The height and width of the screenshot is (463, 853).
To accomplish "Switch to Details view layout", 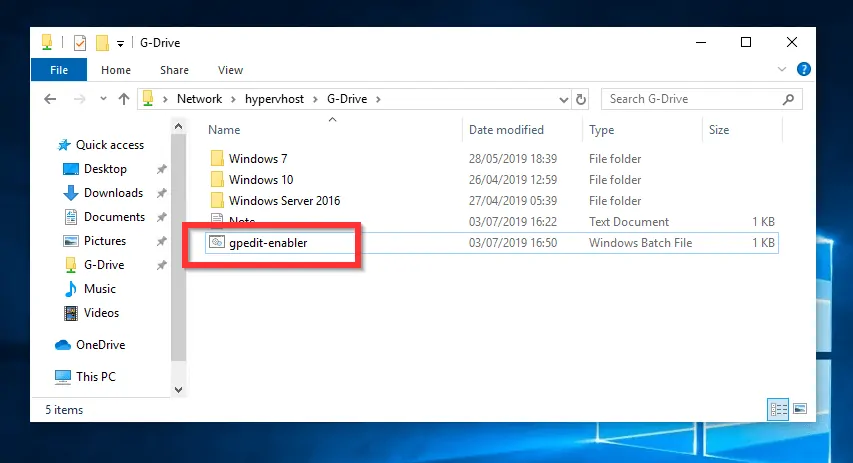I will pyautogui.click(x=777, y=409).
